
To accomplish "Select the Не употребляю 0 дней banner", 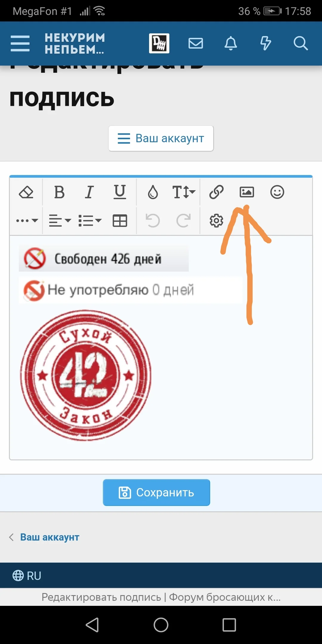I will 131,290.
